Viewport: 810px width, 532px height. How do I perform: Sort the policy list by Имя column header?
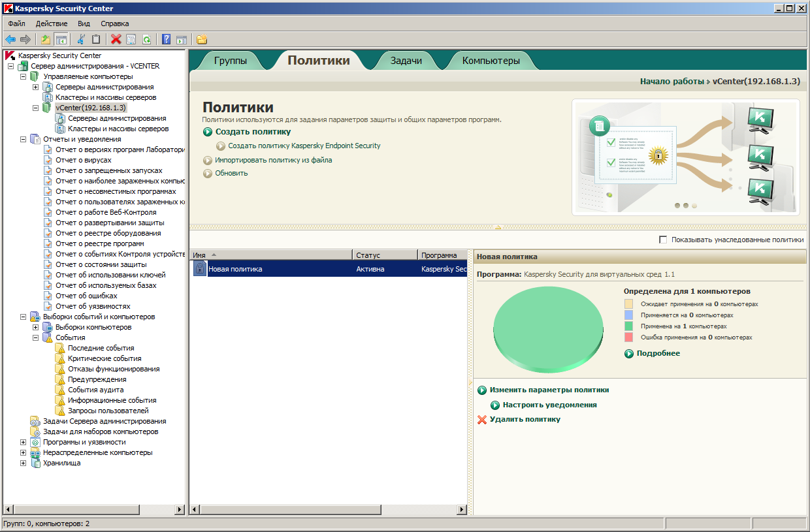[x=271, y=255]
